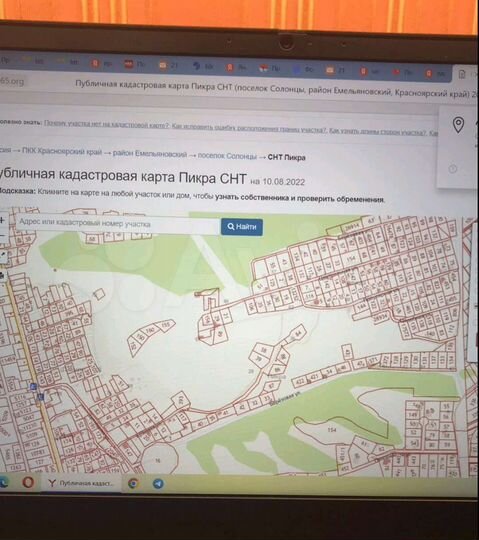Open the Chrome taskbar icon

[134, 484]
